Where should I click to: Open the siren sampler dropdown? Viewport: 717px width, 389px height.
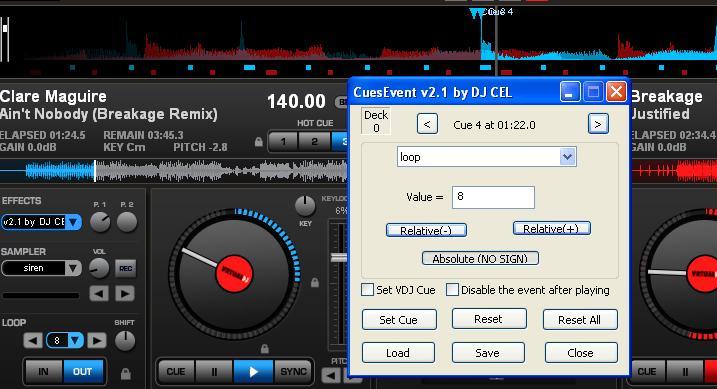[72, 268]
